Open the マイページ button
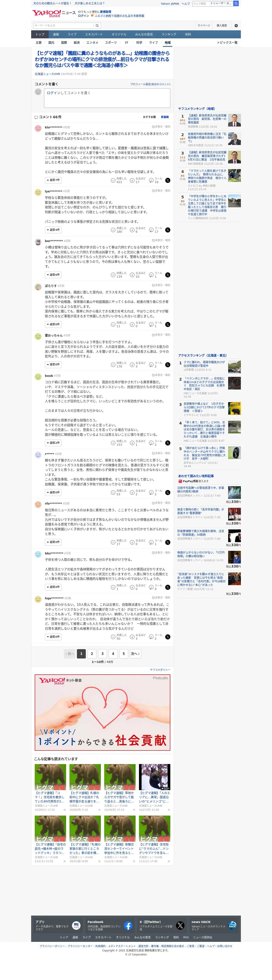272x980 pixels. 204,25
